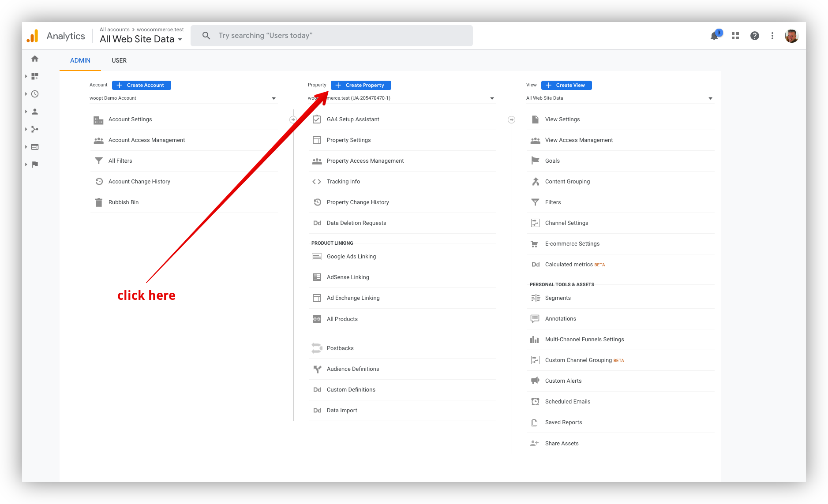Open the Customisation dashboard sidebar icon
Screen dimensions: 828x504
tap(35, 76)
